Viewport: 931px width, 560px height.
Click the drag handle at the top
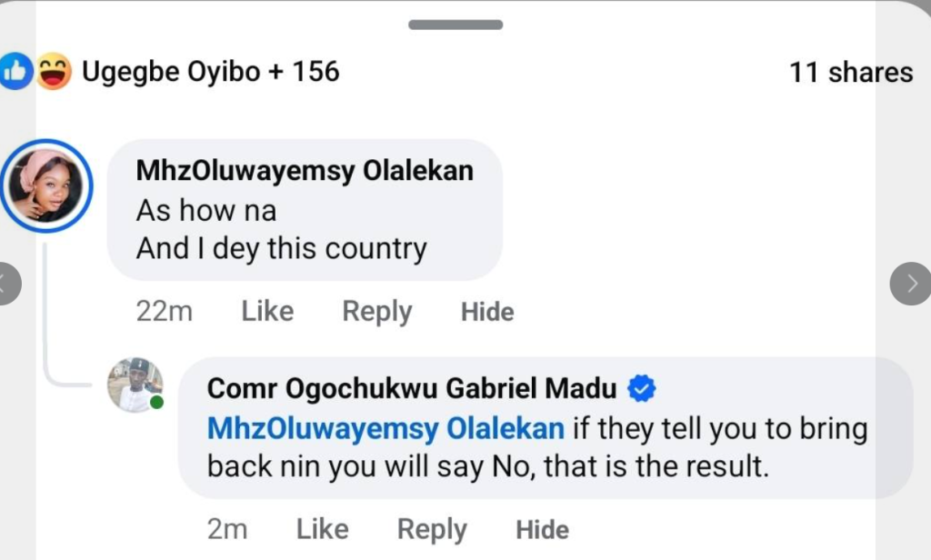pos(455,25)
